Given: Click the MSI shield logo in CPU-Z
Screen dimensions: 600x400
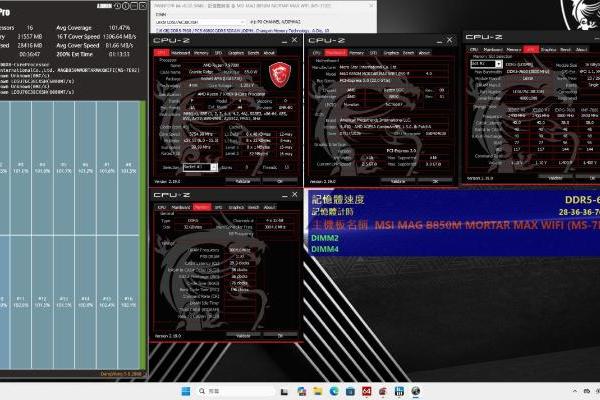Looking at the screenshot, I should [280, 75].
